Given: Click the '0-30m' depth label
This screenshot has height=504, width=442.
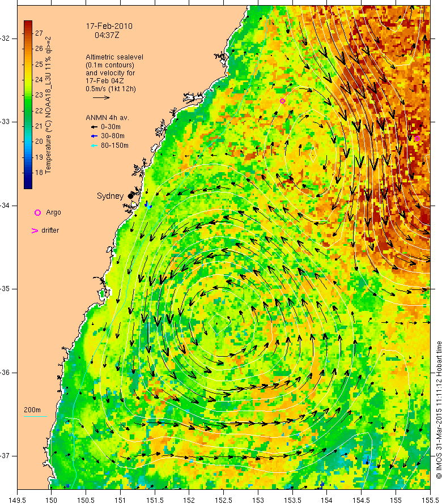Looking at the screenshot, I should (x=110, y=127).
